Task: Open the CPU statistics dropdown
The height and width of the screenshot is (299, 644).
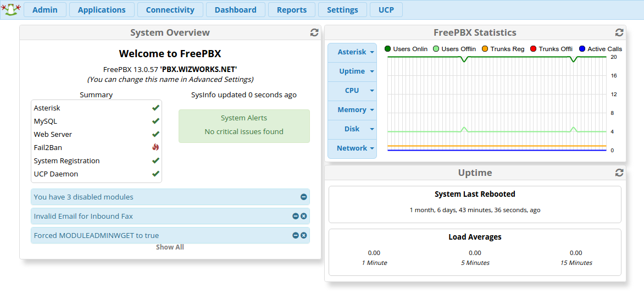Action: point(352,91)
